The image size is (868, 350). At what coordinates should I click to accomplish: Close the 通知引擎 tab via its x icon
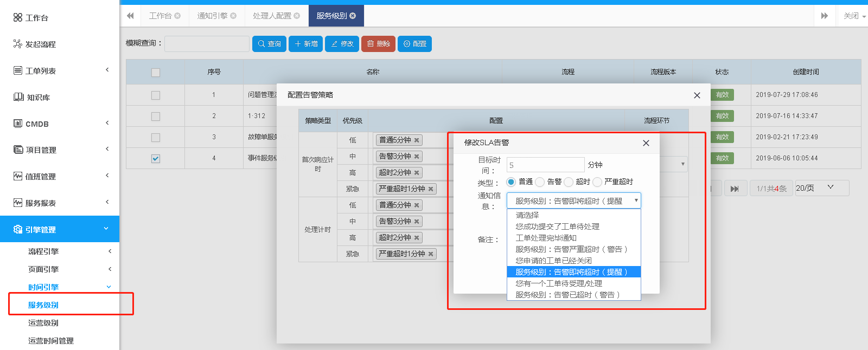(233, 16)
